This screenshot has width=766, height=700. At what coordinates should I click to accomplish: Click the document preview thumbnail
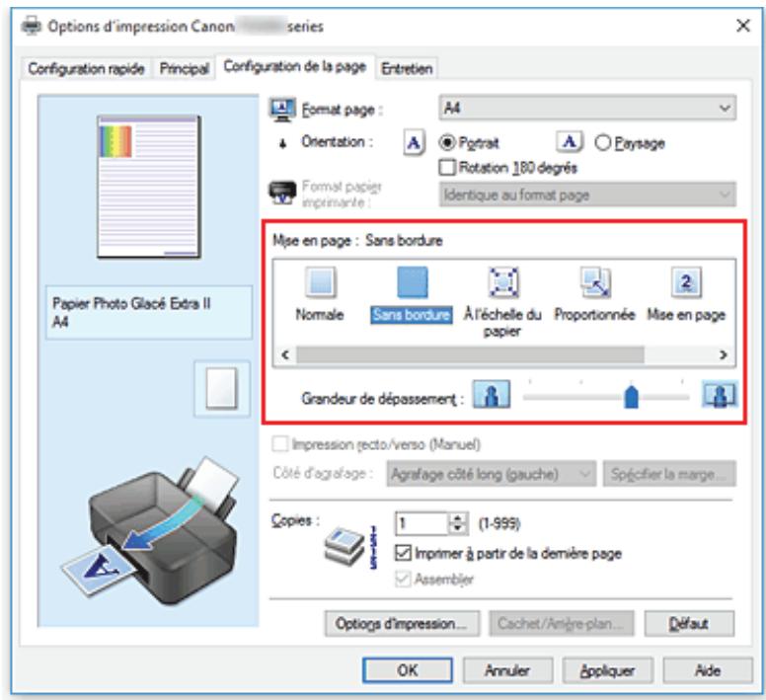pos(149,187)
